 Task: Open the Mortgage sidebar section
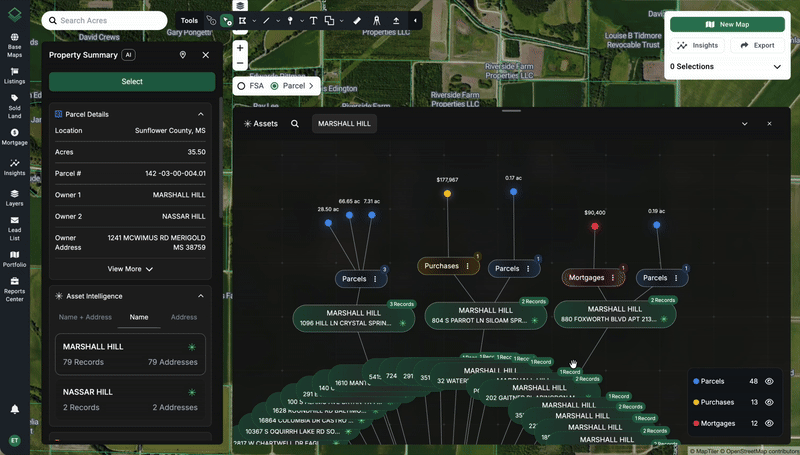tap(14, 136)
